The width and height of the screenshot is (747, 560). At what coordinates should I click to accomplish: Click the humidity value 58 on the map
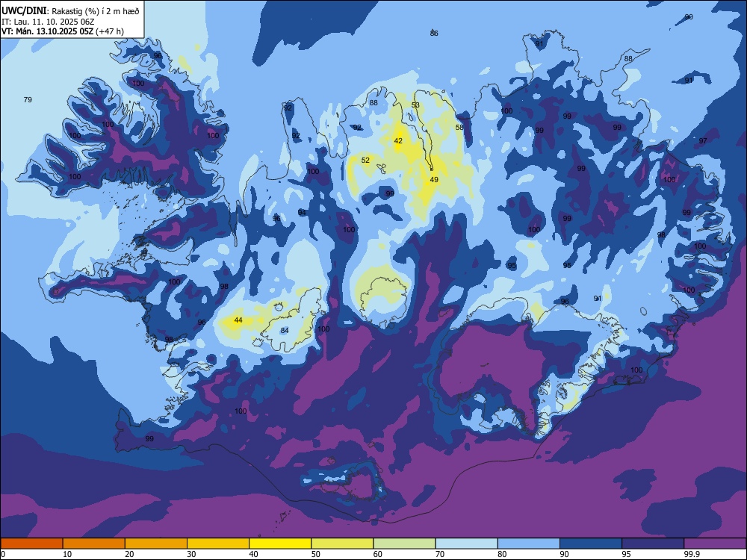[x=459, y=127]
